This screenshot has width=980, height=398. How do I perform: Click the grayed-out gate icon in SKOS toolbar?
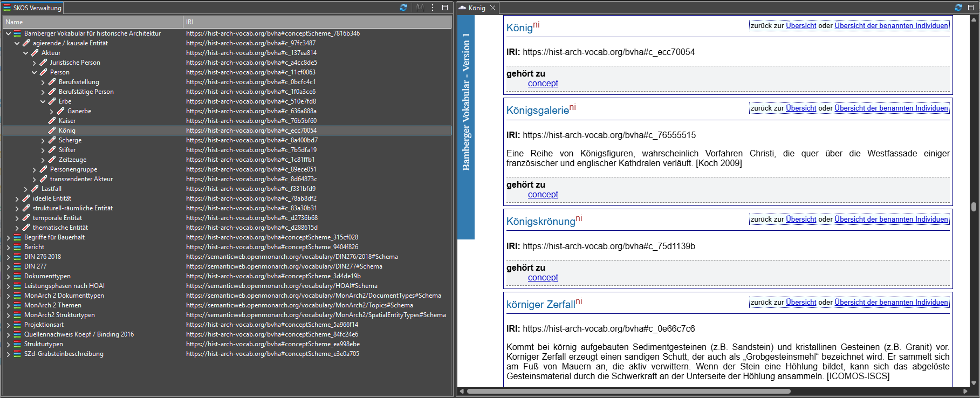420,8
